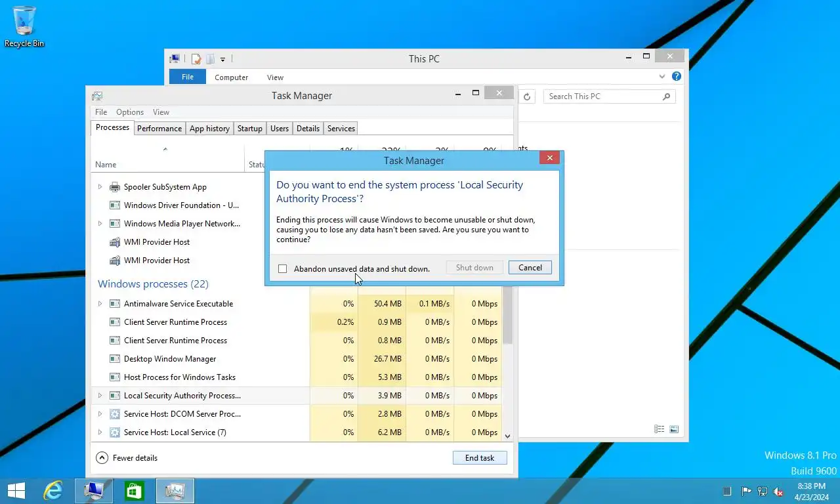Image resolution: width=840 pixels, height=504 pixels.
Task: Open the File tab in This PC
Action: pos(188,77)
